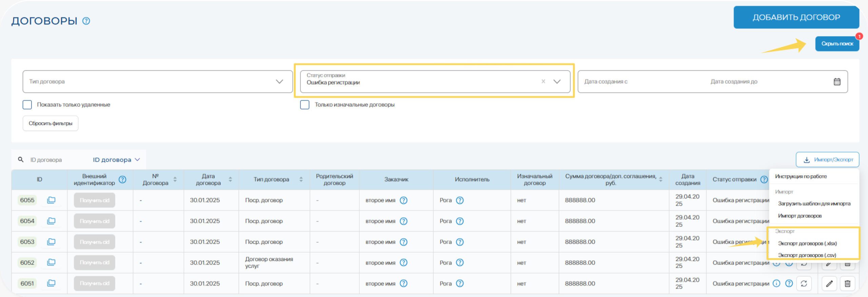Delete contract 6051 with trash icon
The width and height of the screenshot is (868, 297).
tap(847, 283)
